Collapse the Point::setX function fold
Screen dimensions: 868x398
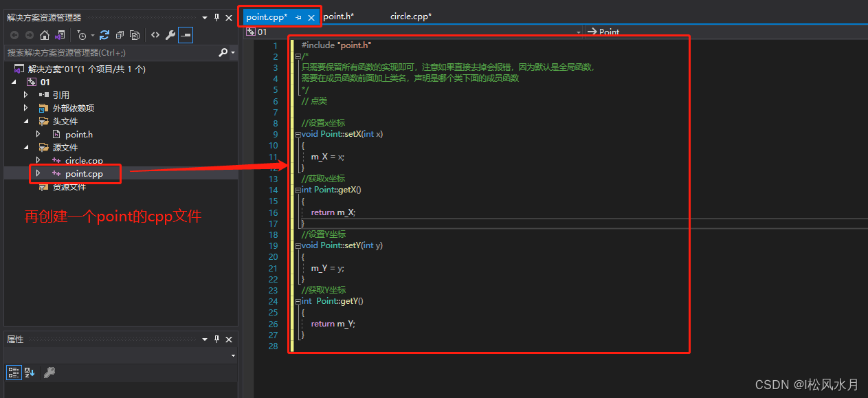[297, 134]
